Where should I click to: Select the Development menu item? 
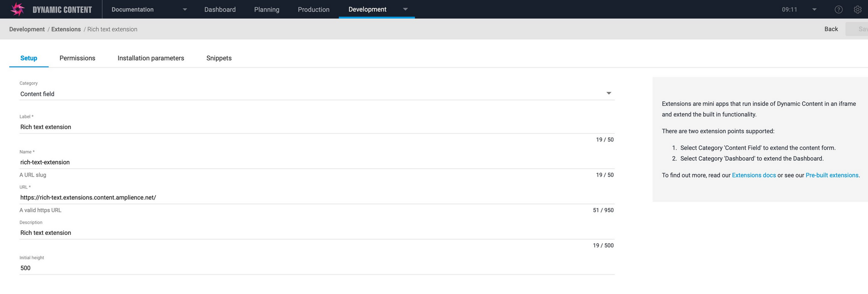pos(368,9)
